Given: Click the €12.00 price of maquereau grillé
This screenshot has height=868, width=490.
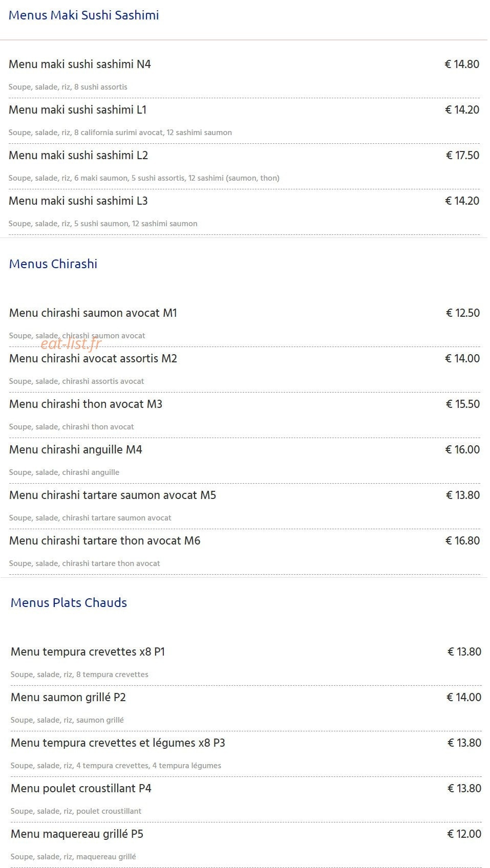Looking at the screenshot, I should tap(464, 834).
